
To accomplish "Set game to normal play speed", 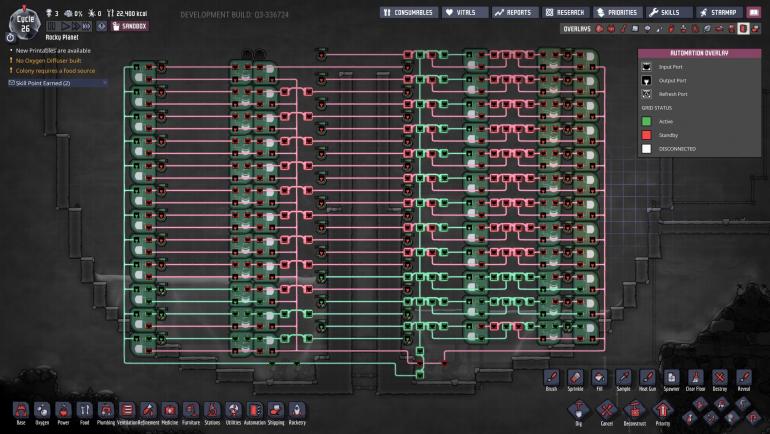I will 65,26.
